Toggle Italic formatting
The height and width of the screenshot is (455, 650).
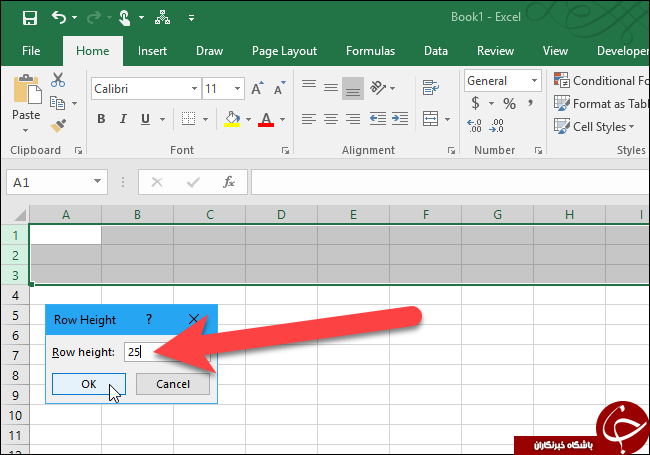123,119
